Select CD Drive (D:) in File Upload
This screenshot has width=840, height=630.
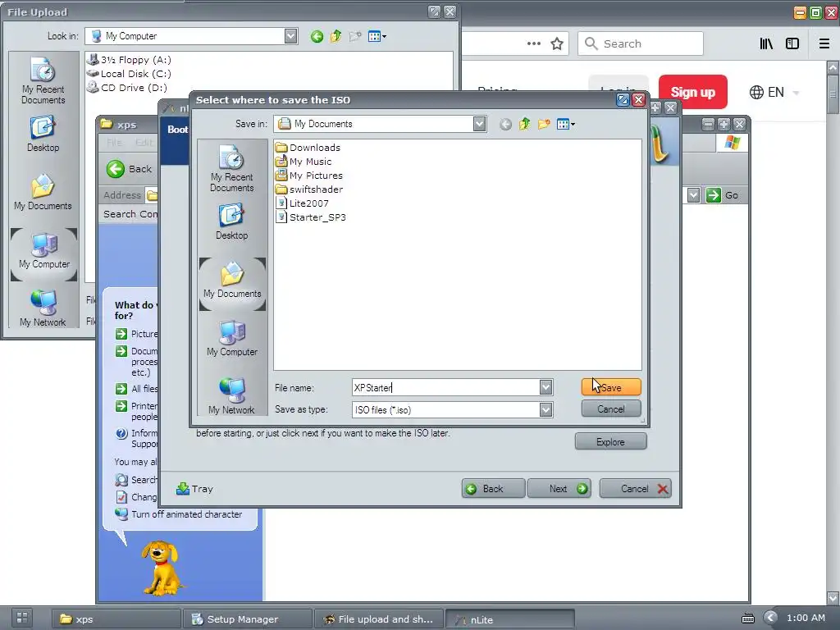[x=127, y=87]
